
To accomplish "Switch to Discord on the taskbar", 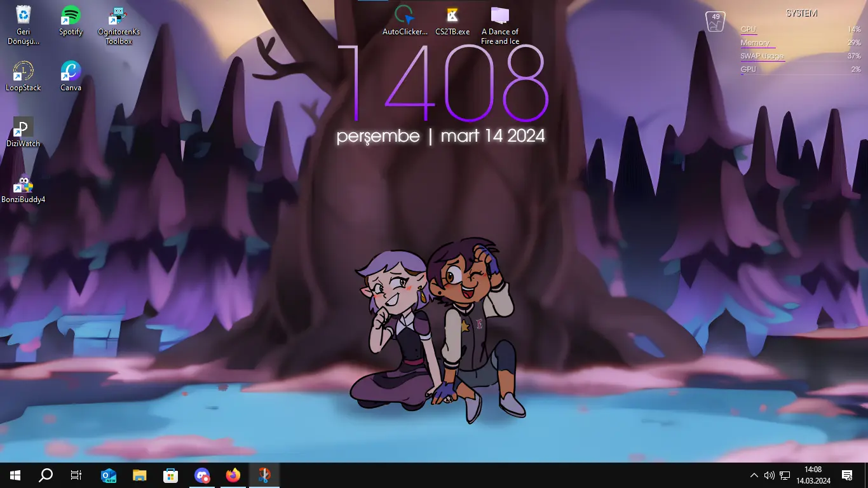I will click(x=202, y=475).
